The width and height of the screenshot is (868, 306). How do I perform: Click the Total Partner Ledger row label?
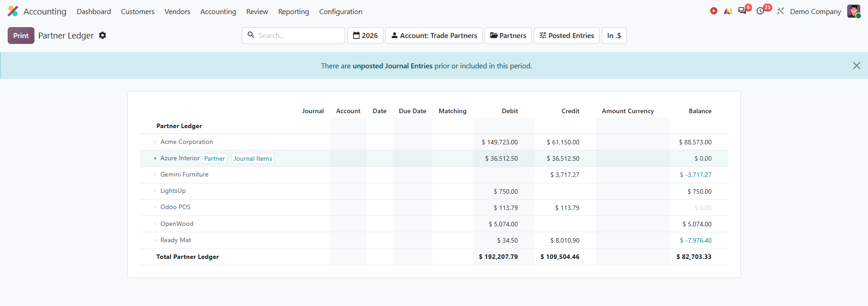(187, 257)
